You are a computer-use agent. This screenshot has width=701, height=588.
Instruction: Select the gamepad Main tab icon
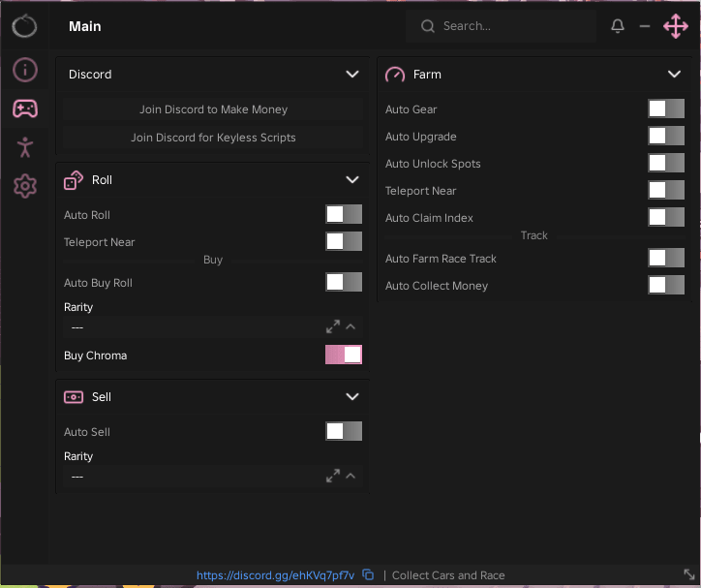(25, 108)
